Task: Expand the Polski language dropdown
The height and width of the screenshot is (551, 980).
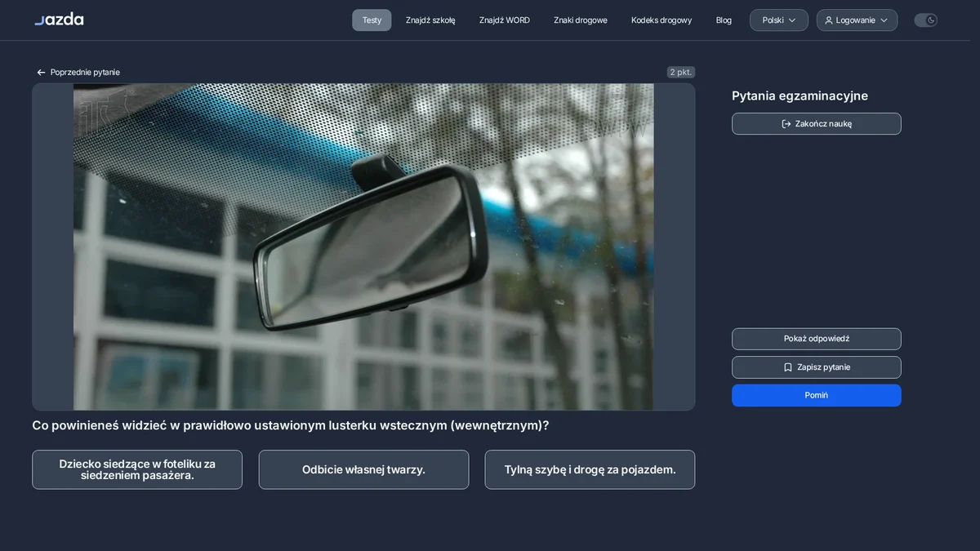Action: [x=779, y=20]
